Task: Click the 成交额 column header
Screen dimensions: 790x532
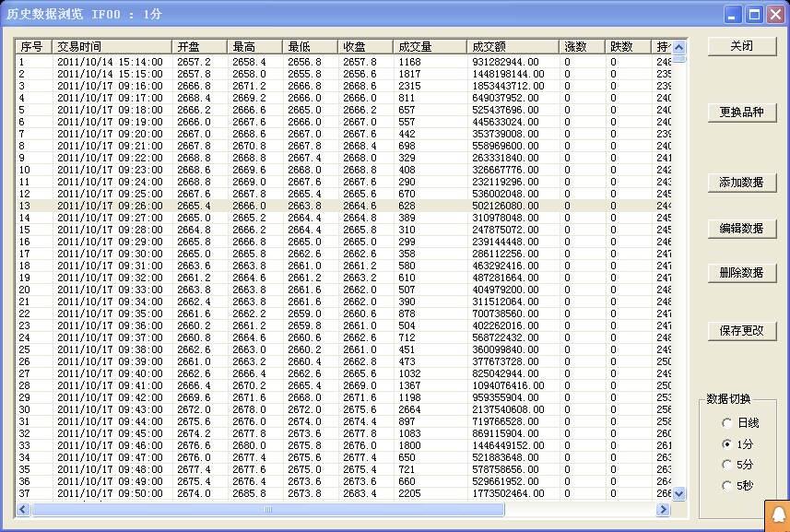Action: 513,47
